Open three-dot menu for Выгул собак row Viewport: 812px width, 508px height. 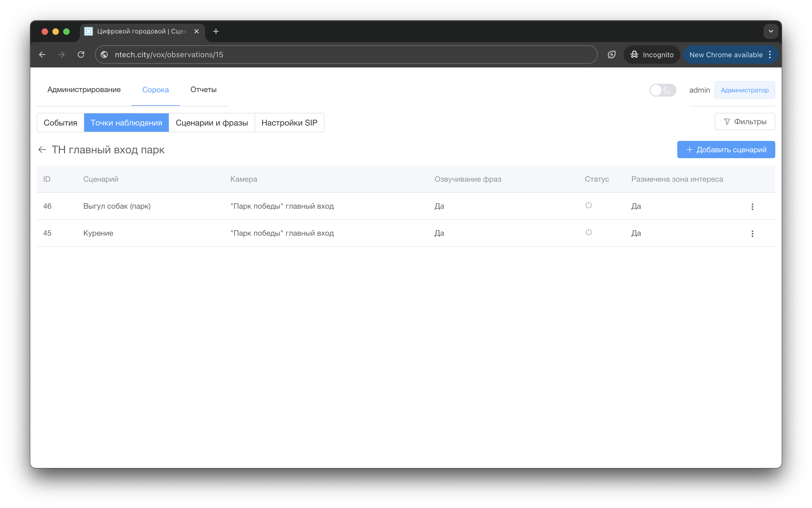752,206
